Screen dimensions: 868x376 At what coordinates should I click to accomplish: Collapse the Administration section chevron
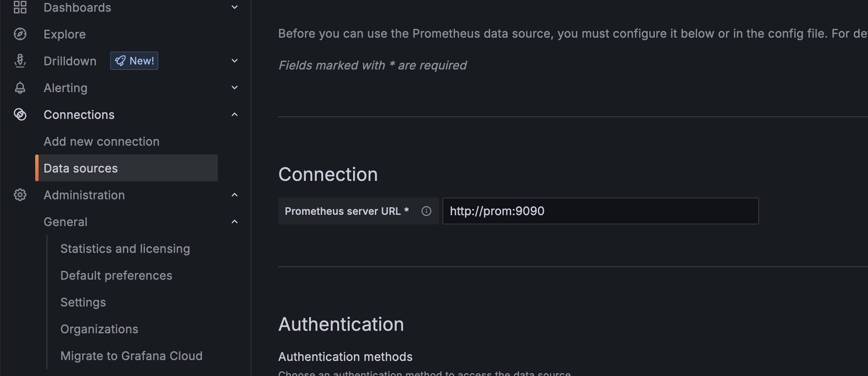click(x=235, y=195)
